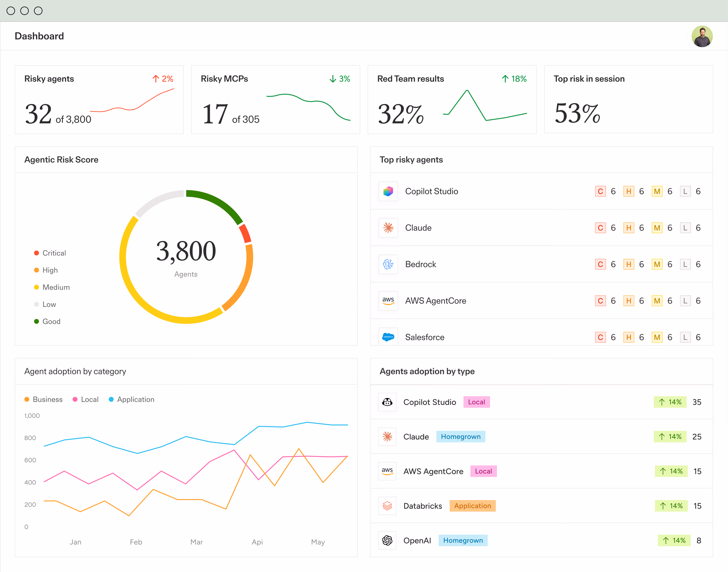Screen dimensions: 728x572
Task: Click the Bedrock brain icon
Action: (x=388, y=264)
